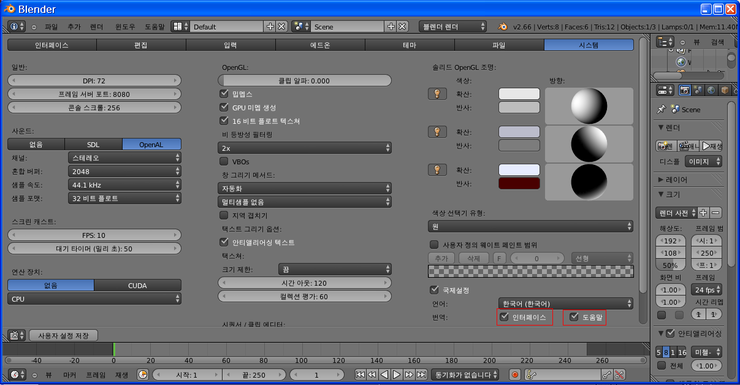Select the SDL sound device button
Screen dimensions: 740x385
(x=93, y=144)
